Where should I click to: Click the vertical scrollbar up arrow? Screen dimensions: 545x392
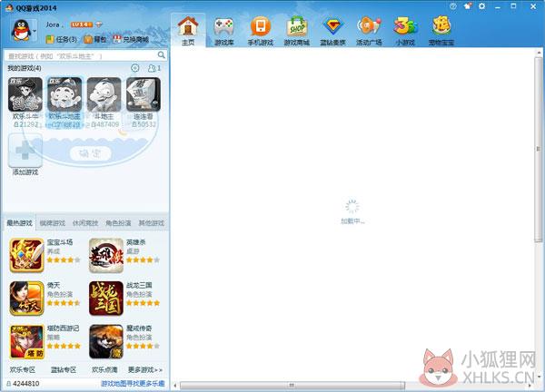[x=539, y=53]
